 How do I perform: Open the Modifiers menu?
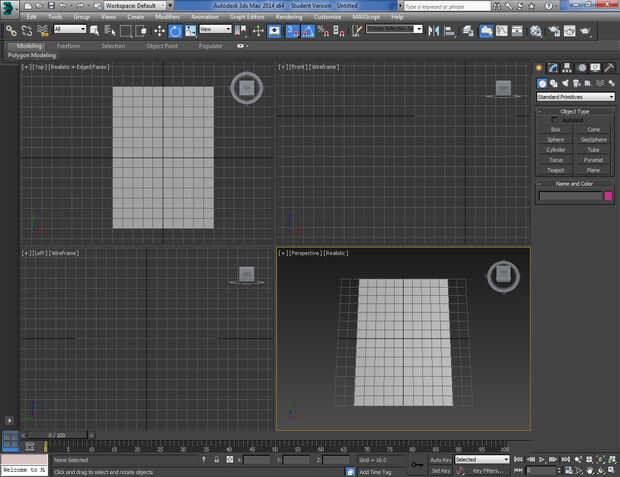168,17
